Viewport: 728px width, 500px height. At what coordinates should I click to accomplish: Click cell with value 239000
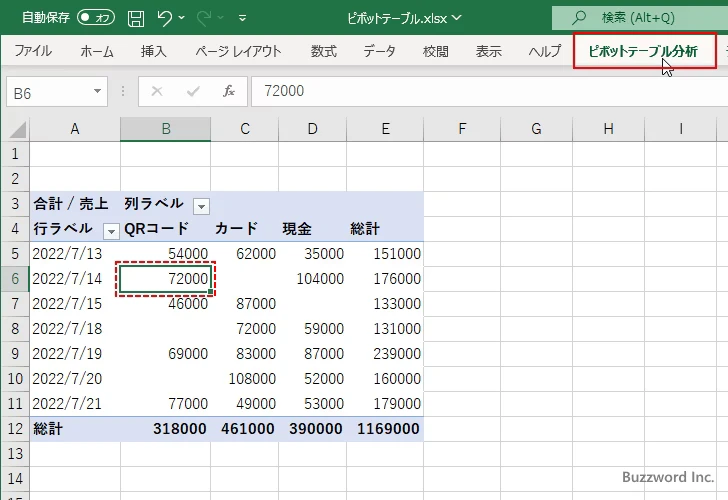pos(385,354)
